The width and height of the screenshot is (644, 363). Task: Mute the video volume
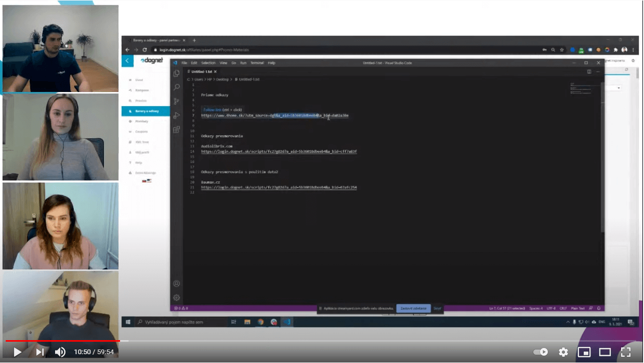(x=60, y=352)
